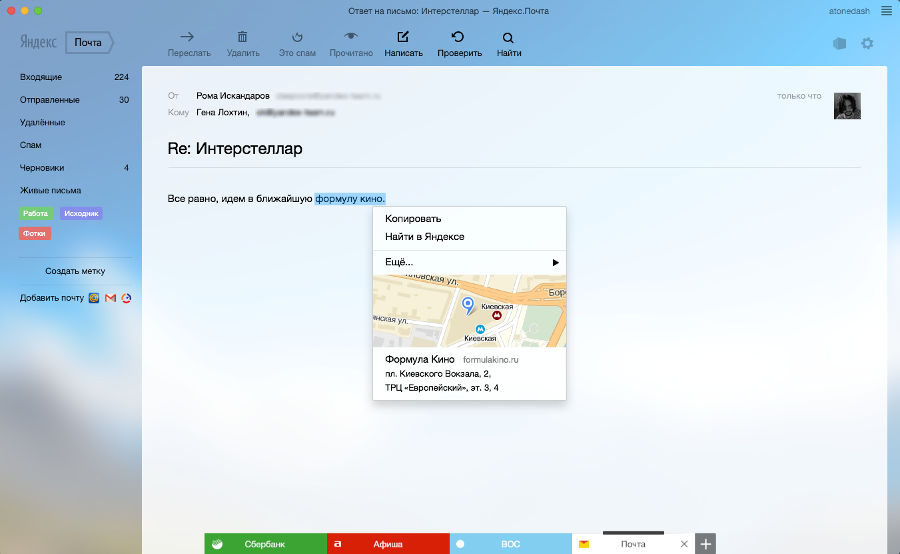Open account name atonedash
Viewport: 900px width, 554px height.
pyautogui.click(x=849, y=11)
